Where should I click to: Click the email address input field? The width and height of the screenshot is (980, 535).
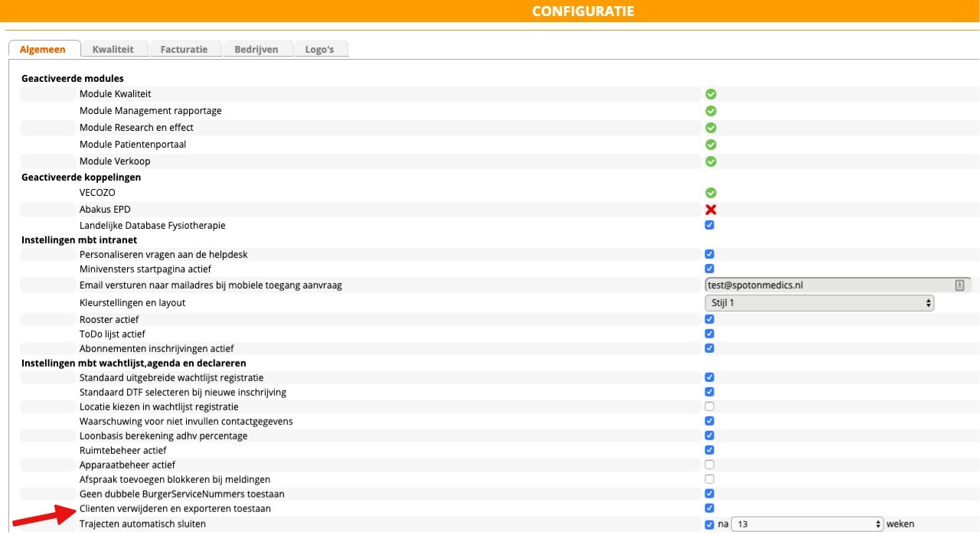tap(827, 285)
